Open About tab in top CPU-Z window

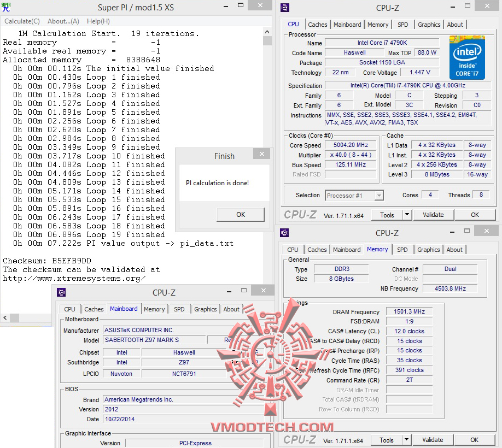point(455,25)
